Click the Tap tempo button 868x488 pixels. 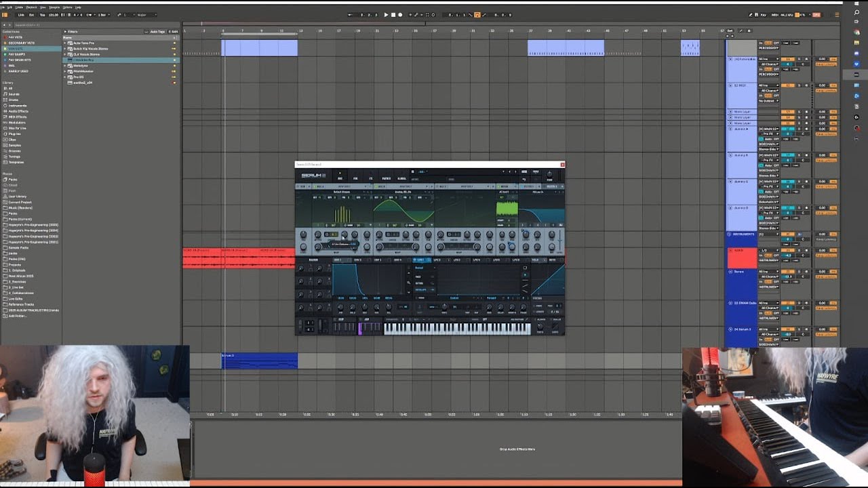pyautogui.click(x=42, y=14)
